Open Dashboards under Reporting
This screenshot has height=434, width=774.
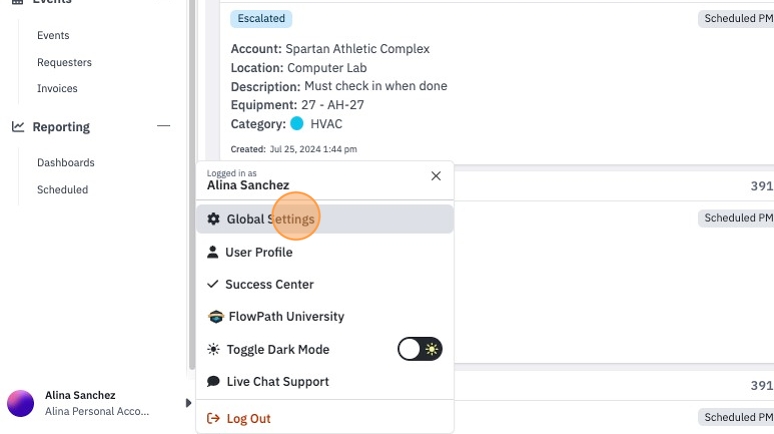pyautogui.click(x=66, y=162)
